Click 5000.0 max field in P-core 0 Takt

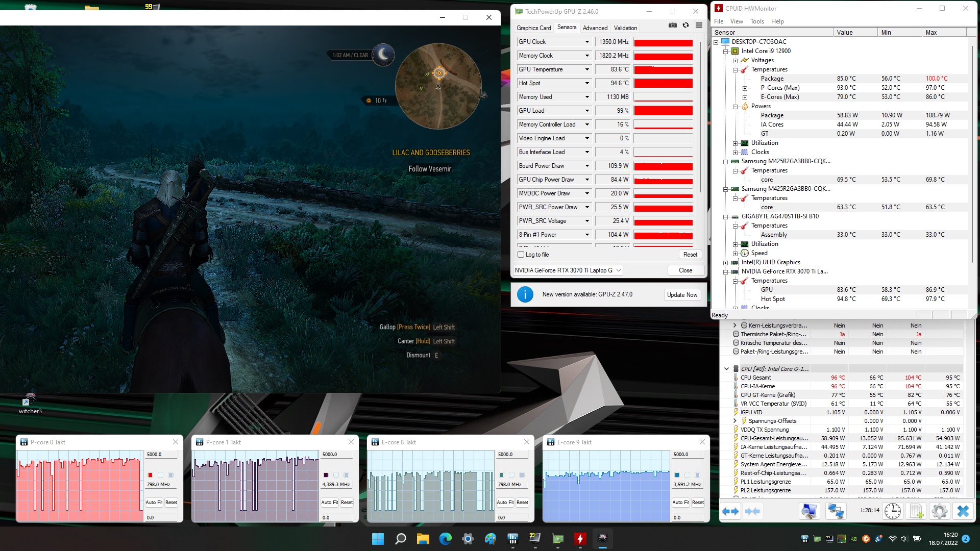point(161,455)
